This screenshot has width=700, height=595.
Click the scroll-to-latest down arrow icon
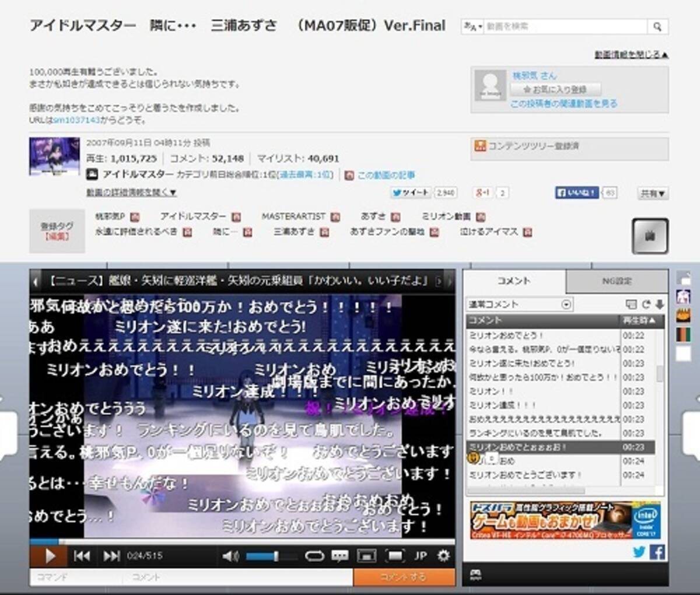click(659, 304)
